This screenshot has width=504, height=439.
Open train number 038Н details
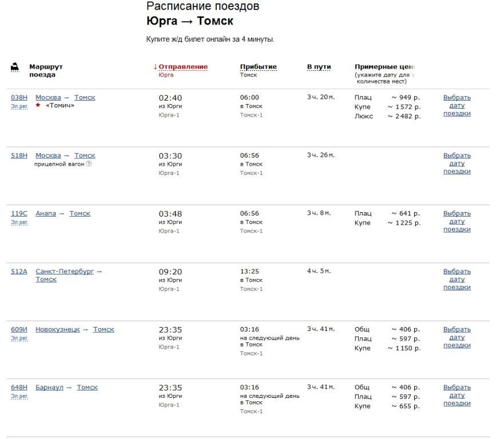[19, 98]
